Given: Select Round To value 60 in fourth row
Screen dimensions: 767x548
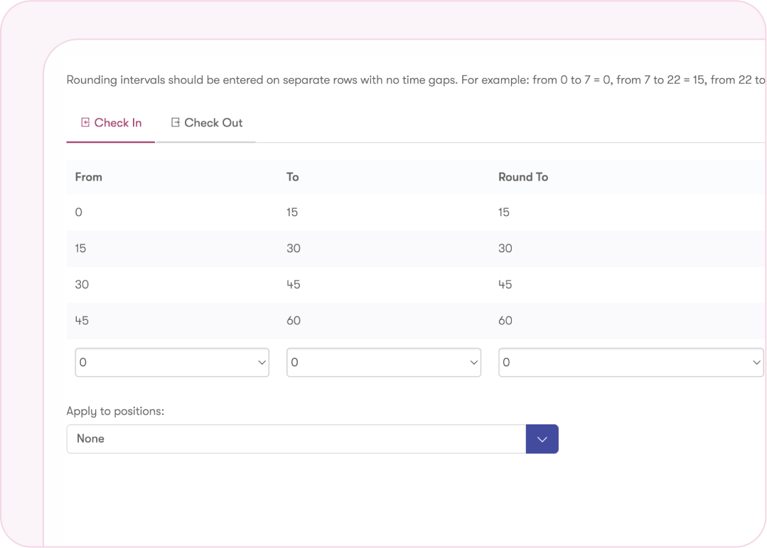Looking at the screenshot, I should [x=505, y=321].
